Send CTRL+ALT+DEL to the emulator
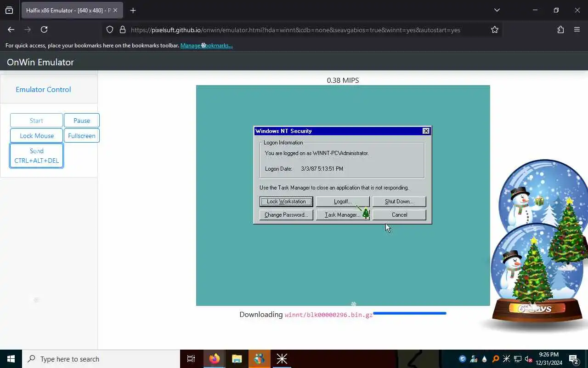Image resolution: width=588 pixels, height=368 pixels. click(36, 155)
